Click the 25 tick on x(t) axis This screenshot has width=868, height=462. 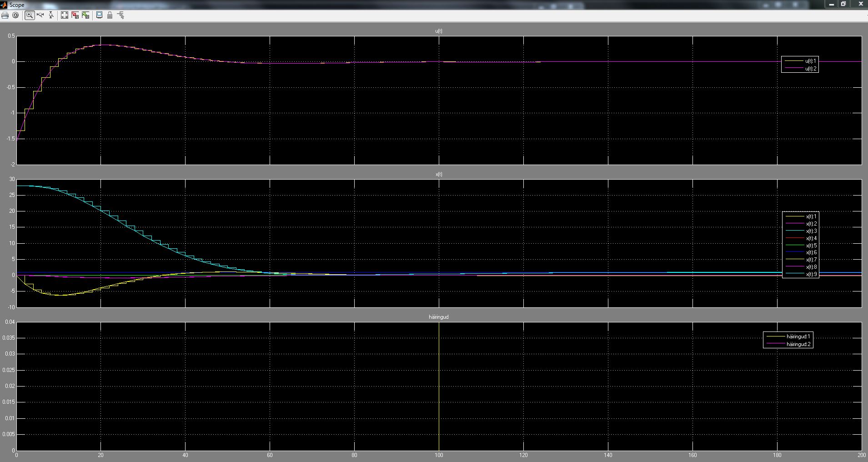point(12,195)
